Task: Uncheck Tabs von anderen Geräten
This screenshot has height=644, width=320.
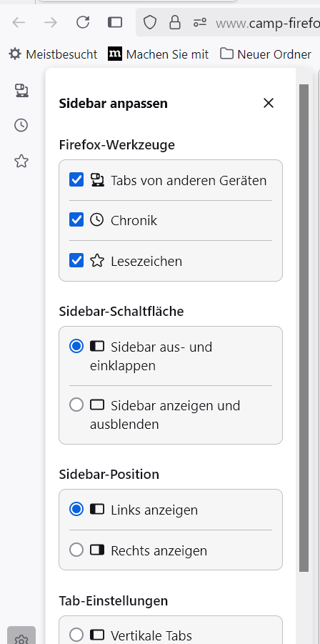Action: (x=76, y=180)
